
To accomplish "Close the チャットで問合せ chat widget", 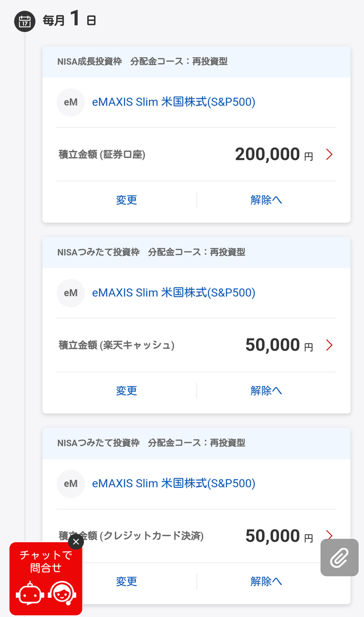I will click(76, 542).
